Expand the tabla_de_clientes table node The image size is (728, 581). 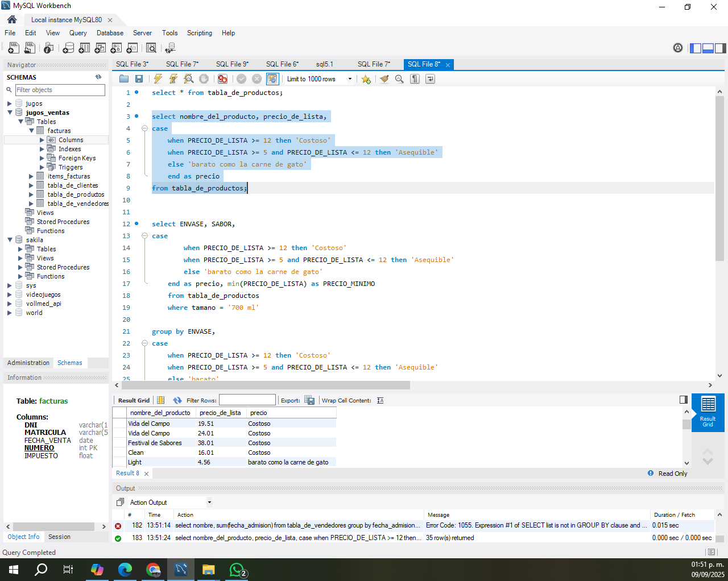pos(31,185)
